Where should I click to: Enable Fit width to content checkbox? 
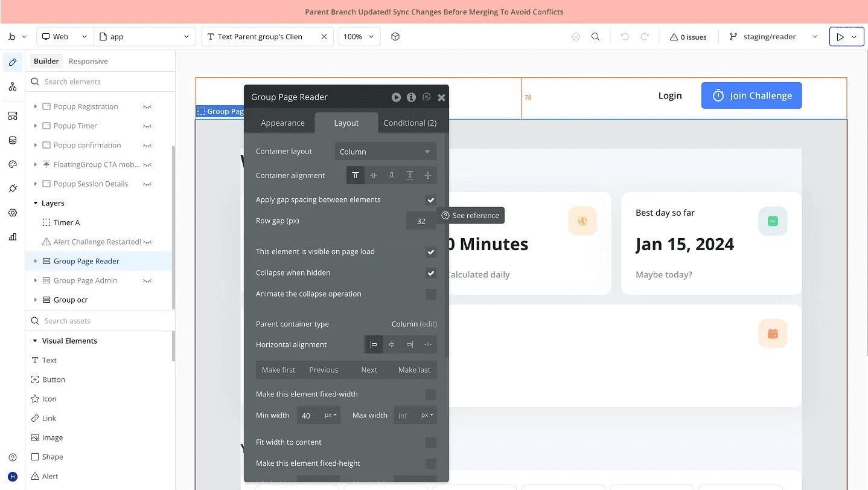[431, 443]
